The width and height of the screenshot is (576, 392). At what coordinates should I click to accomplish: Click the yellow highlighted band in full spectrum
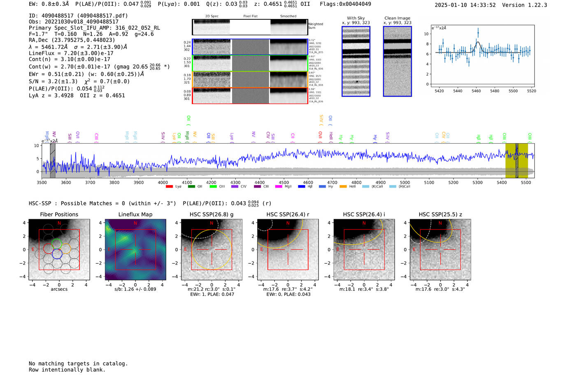517,161
